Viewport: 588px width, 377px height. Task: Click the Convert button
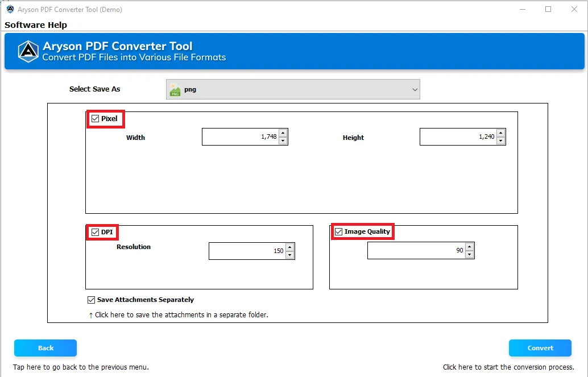coord(540,348)
